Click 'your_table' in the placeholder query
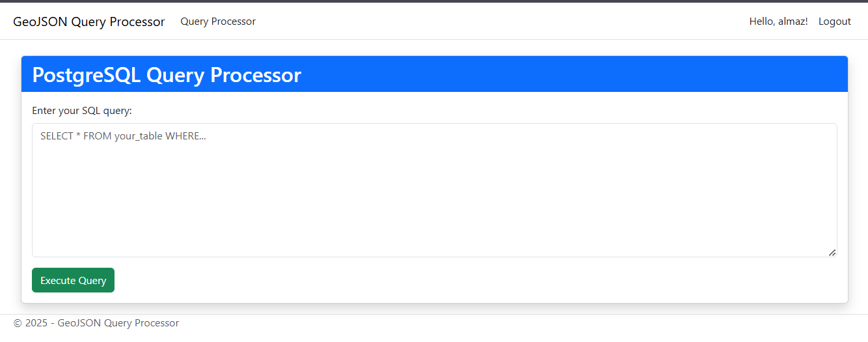Viewport: 868px width, 342px height. tap(138, 136)
